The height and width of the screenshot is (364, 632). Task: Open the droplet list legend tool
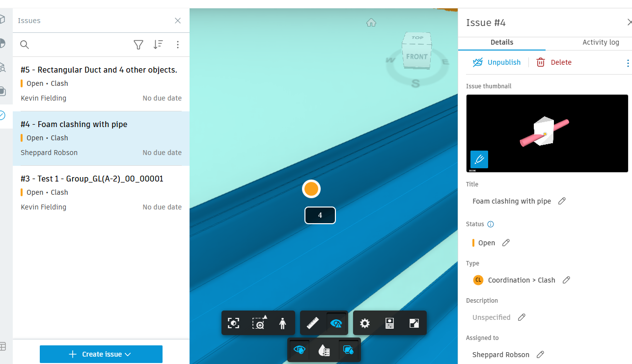[324, 350]
